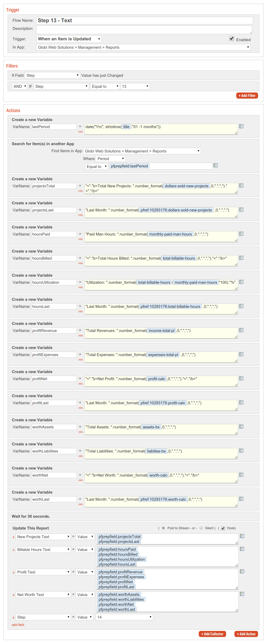Click the Add Filter button
The image size is (268, 644).
coord(247,96)
